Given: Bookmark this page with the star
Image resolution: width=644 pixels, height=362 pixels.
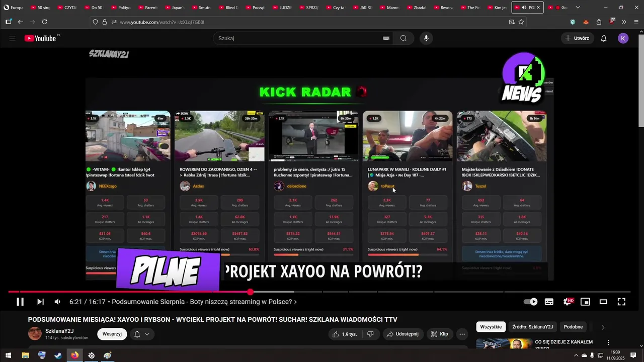Looking at the screenshot, I should tap(521, 22).
